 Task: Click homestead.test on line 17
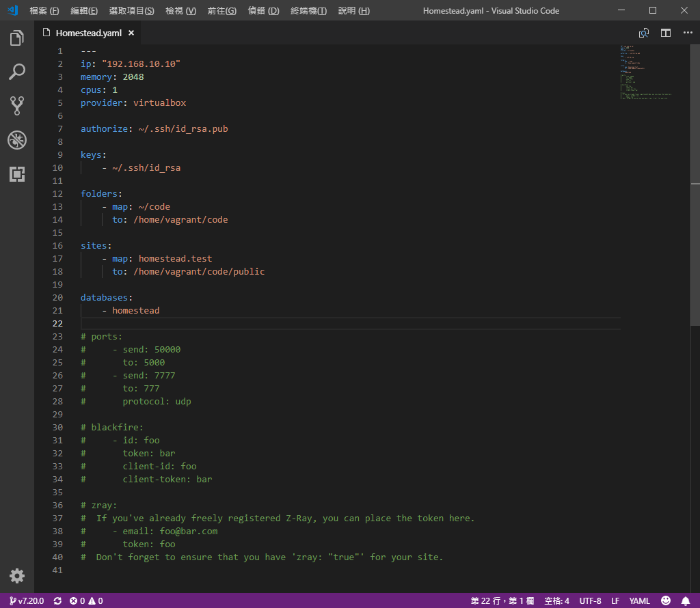point(176,258)
